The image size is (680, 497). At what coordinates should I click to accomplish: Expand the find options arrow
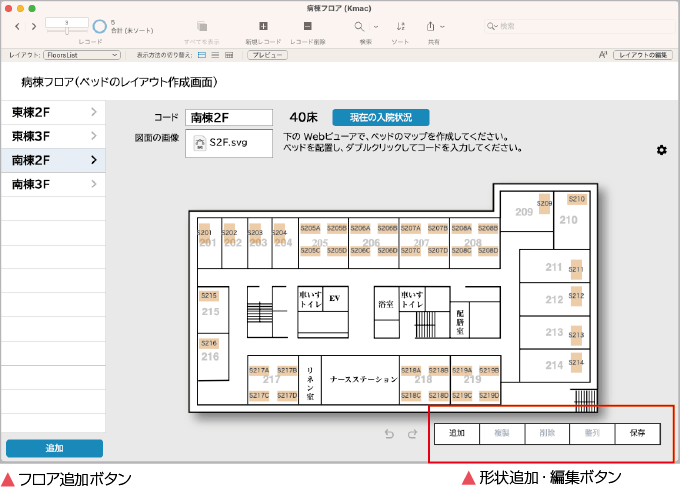[x=376, y=27]
